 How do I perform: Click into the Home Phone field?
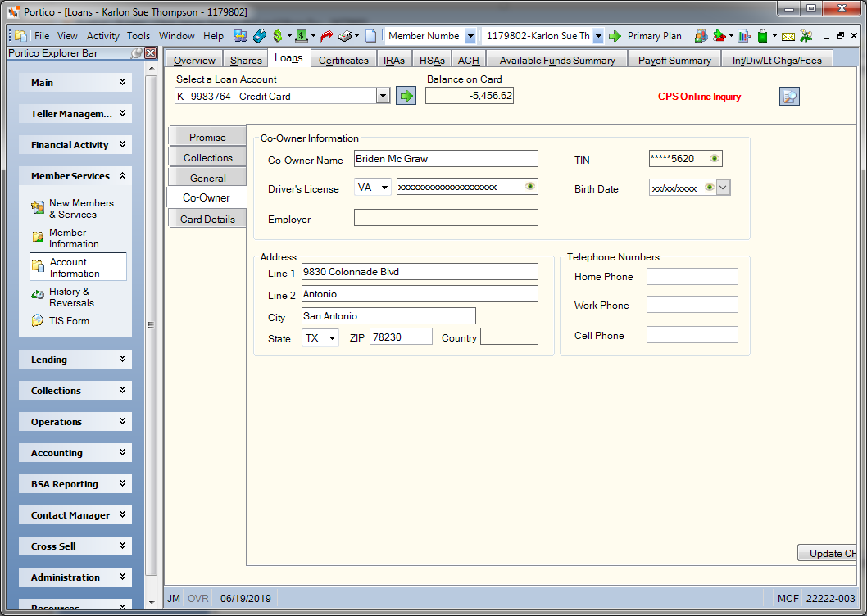click(x=692, y=277)
